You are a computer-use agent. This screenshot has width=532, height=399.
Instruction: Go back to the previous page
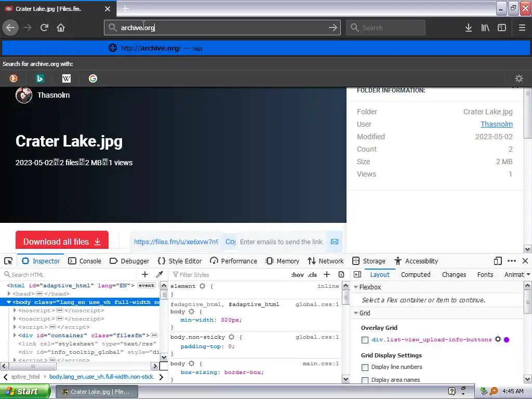click(x=10, y=28)
